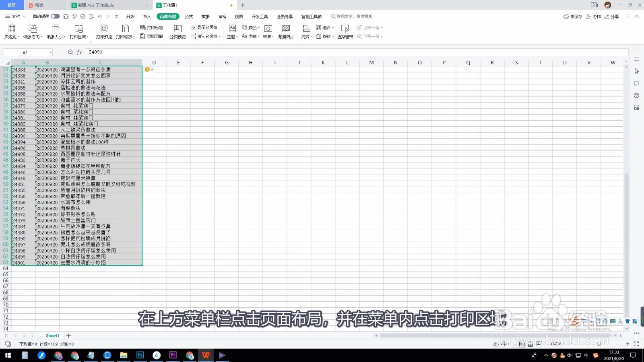Click the undo arrow
The height and width of the screenshot is (362, 644).
click(99, 16)
